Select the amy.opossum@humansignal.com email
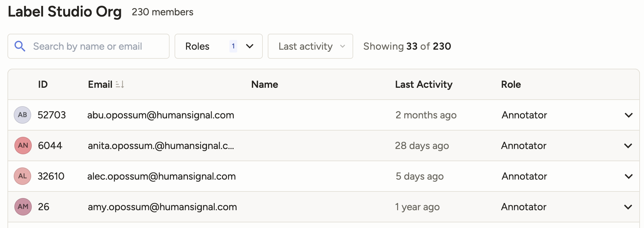The image size is (644, 228). pyautogui.click(x=162, y=207)
